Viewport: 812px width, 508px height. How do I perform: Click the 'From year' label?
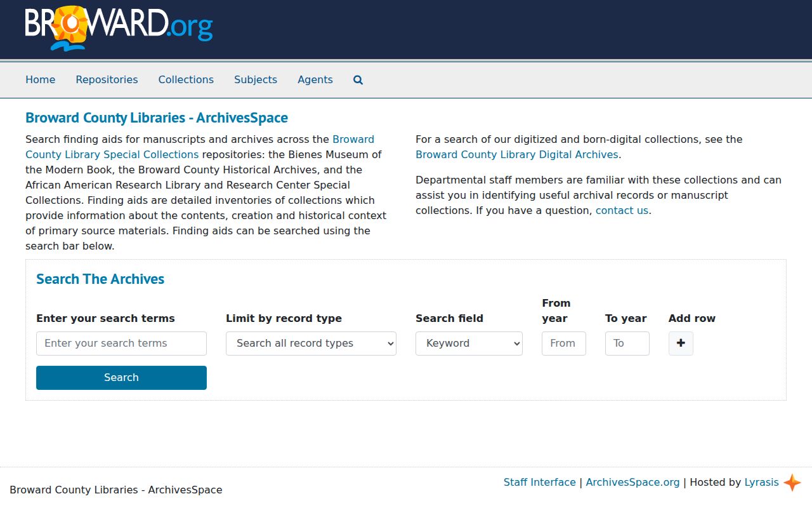pos(556,311)
